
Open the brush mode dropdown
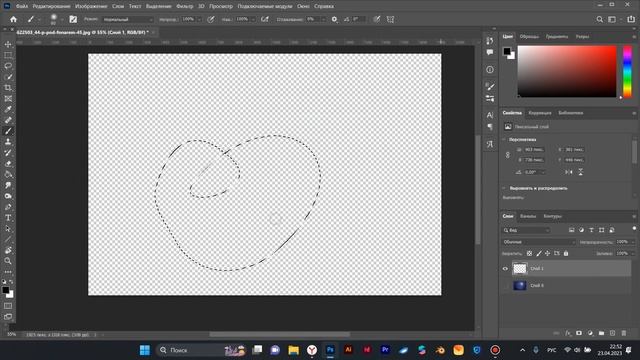click(x=128, y=19)
